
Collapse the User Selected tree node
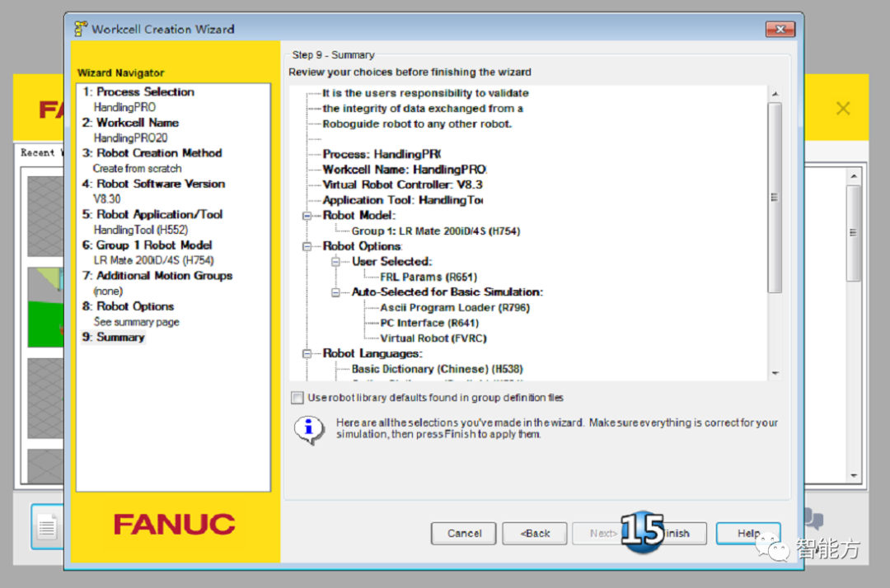click(336, 261)
